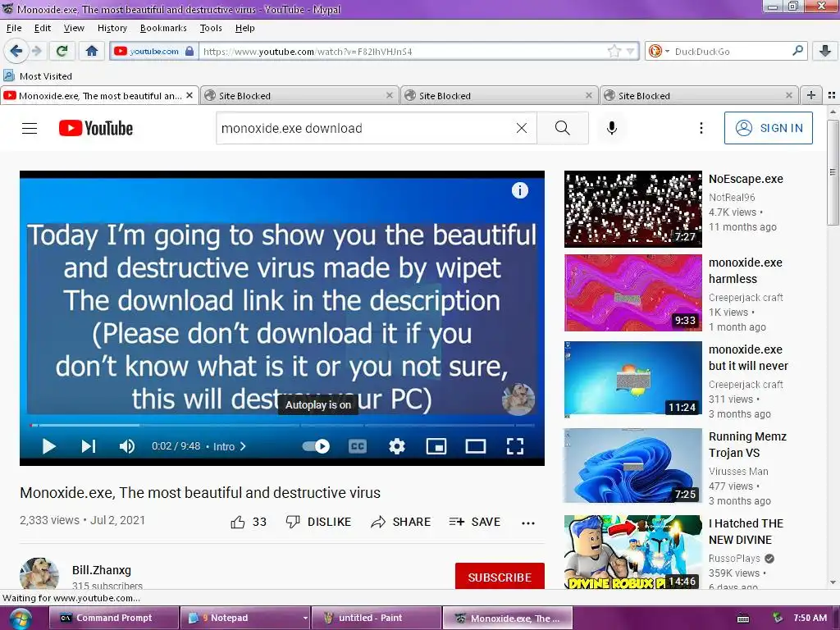840x630 pixels.
Task: Open the browser Home page icon
Action: (x=92, y=52)
